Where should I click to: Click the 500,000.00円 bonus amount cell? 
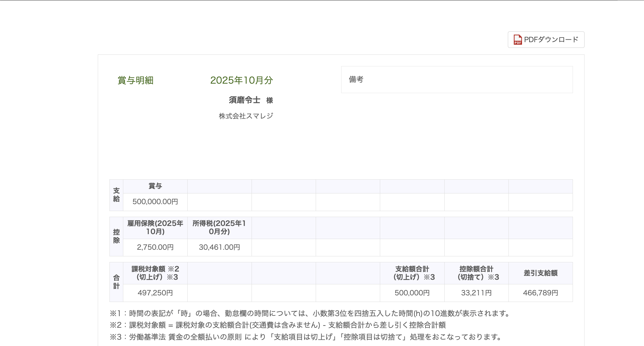(155, 202)
